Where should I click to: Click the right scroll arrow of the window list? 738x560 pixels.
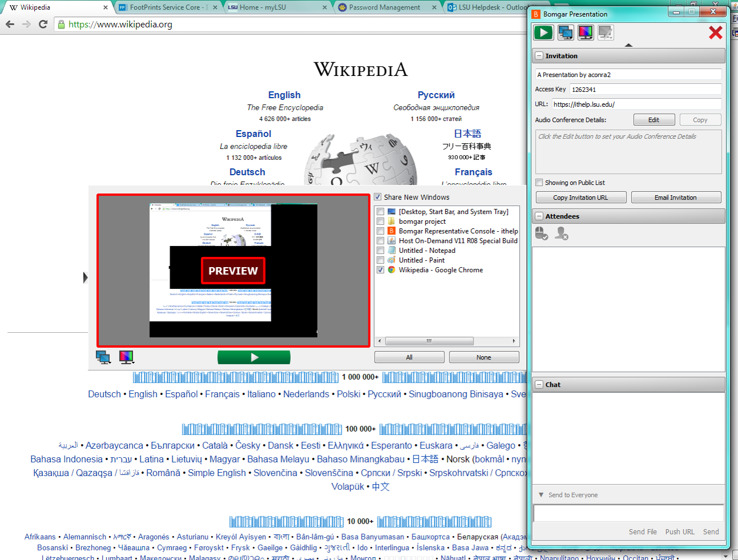(514, 341)
